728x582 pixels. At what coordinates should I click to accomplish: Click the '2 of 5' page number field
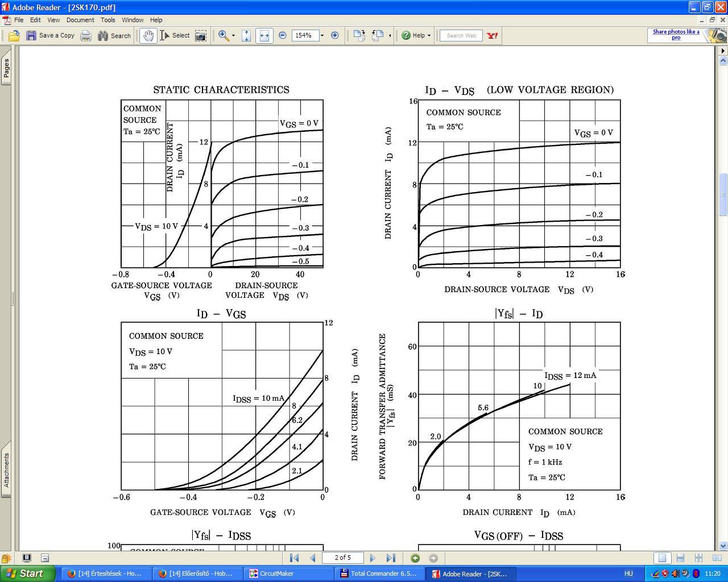(342, 558)
